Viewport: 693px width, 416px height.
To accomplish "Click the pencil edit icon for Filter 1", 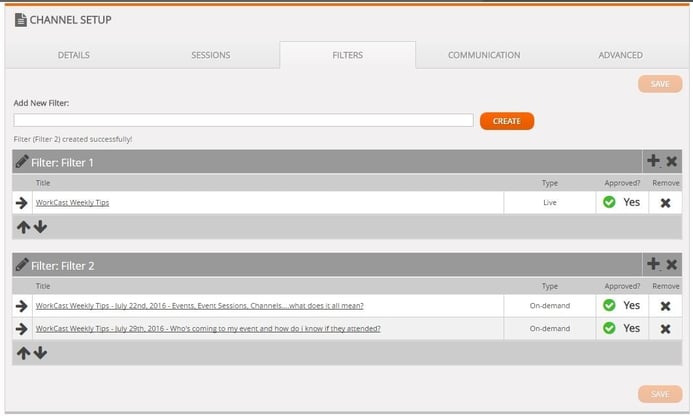I will [22, 161].
